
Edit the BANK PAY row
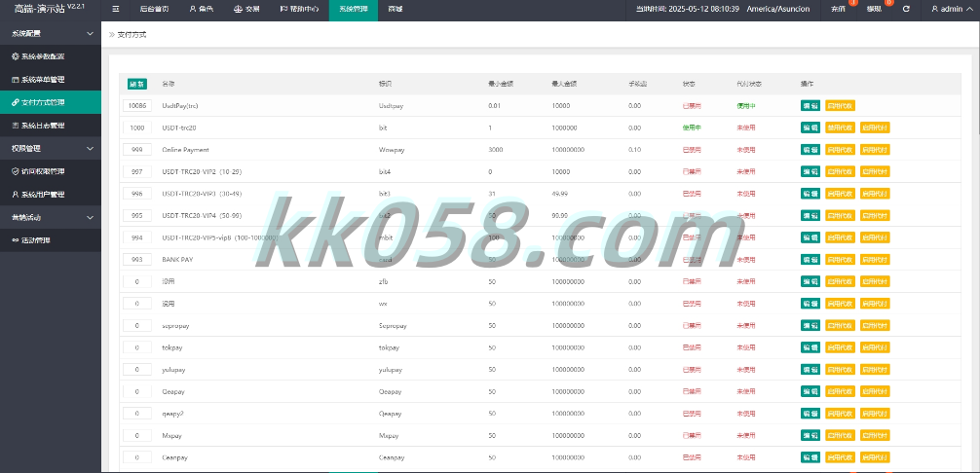coord(810,260)
